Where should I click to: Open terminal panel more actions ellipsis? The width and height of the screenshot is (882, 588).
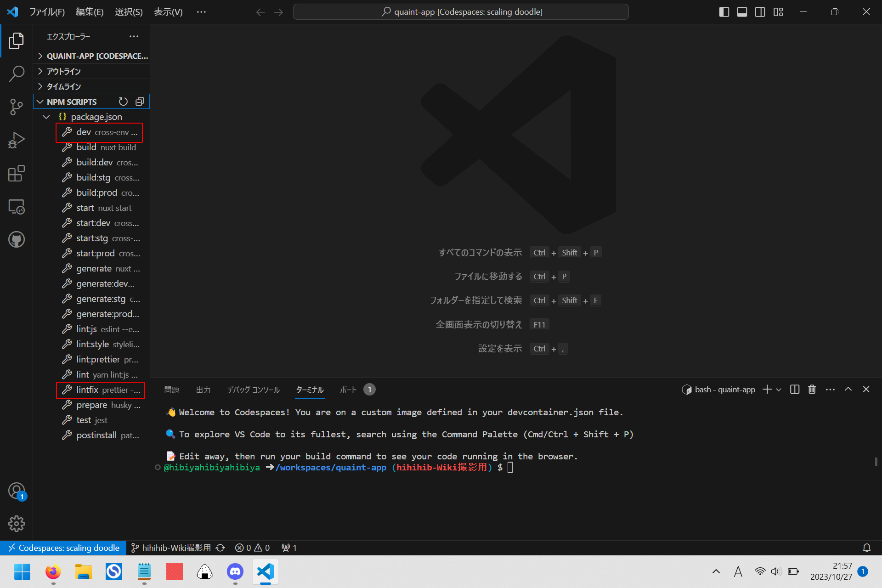[x=830, y=390]
